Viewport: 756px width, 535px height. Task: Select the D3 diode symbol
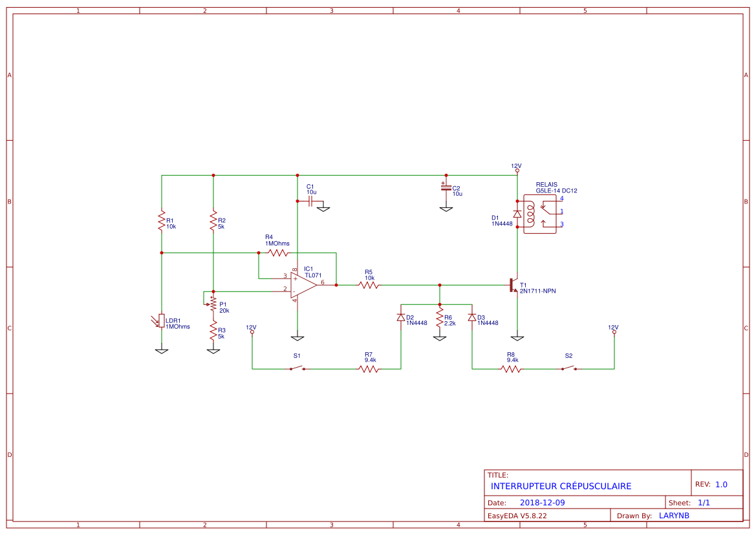click(471, 317)
